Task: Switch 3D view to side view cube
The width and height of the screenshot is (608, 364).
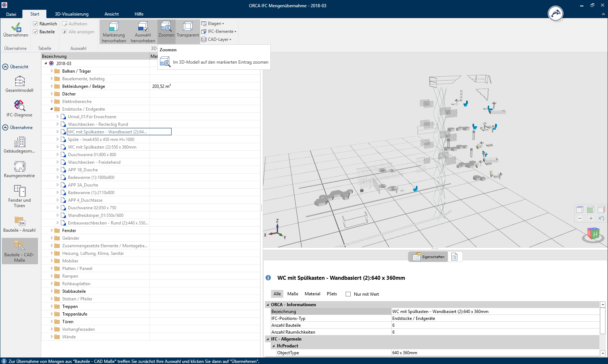Action: tap(601, 210)
